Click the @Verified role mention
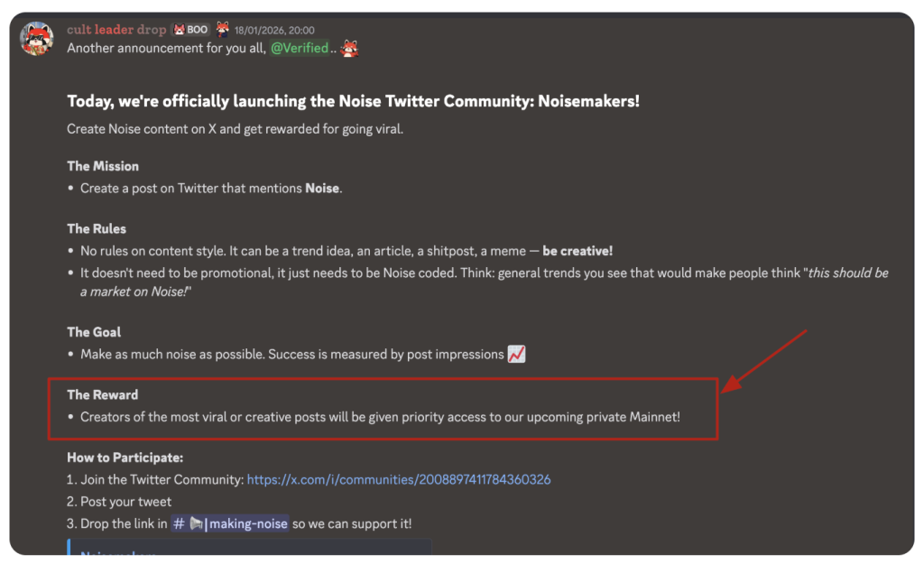924x564 pixels. [x=300, y=48]
